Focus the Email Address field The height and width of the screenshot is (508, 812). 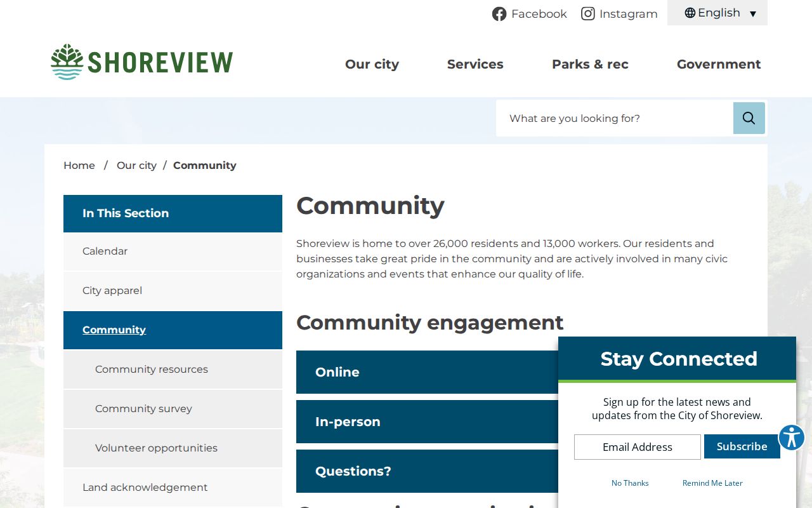point(638,447)
